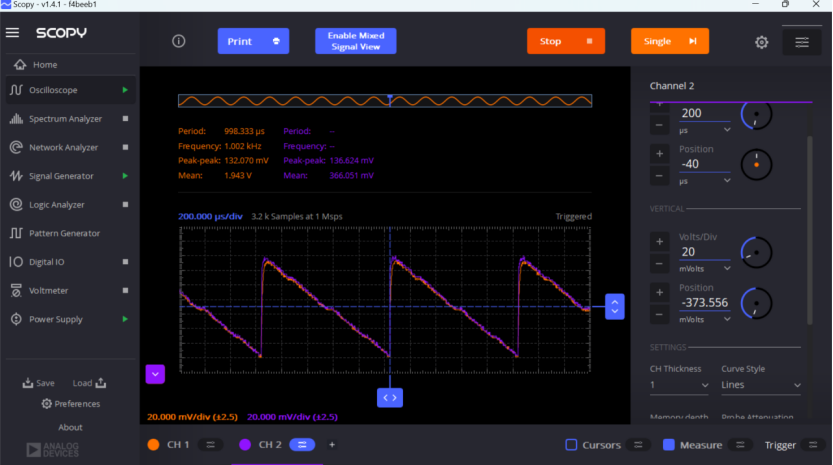Open Curve Style Lines dropdown

[x=761, y=385]
